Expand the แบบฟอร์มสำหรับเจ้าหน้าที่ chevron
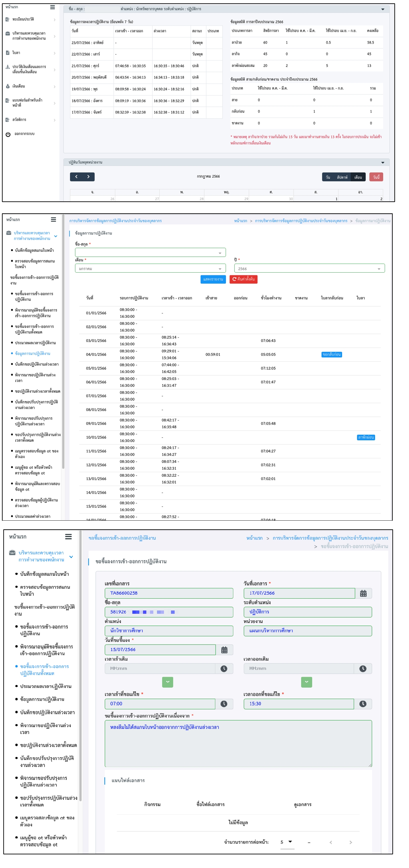Screen dimensions: 409x868 55,103
